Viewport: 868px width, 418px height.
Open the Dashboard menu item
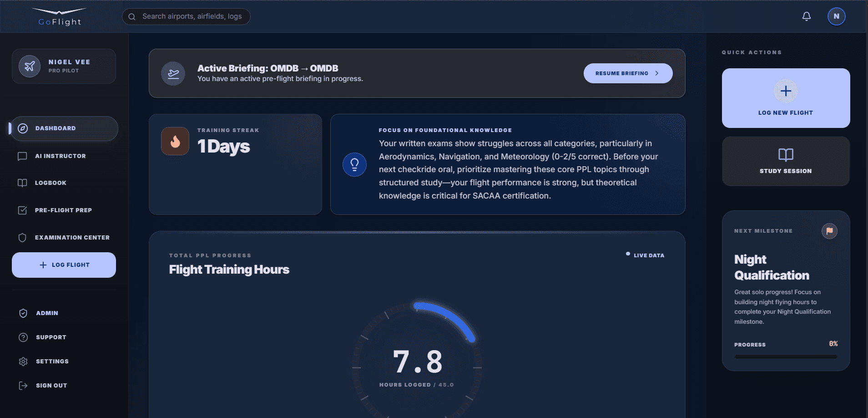(64, 128)
